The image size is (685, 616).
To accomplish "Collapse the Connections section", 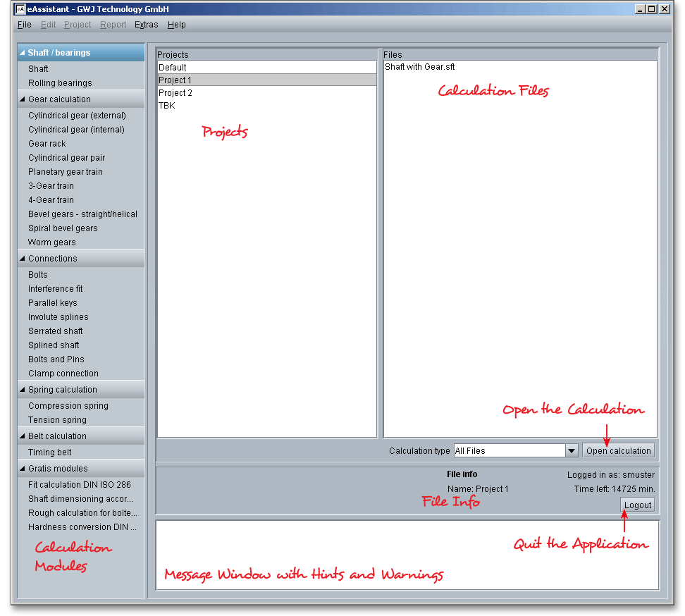I will (x=23, y=259).
